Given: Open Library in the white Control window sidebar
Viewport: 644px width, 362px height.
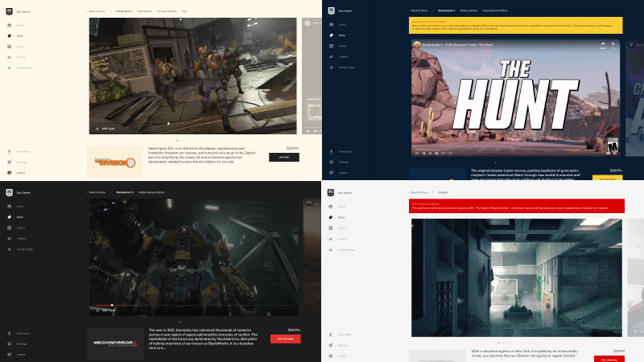Looking at the screenshot, I should pyautogui.click(x=338, y=228).
